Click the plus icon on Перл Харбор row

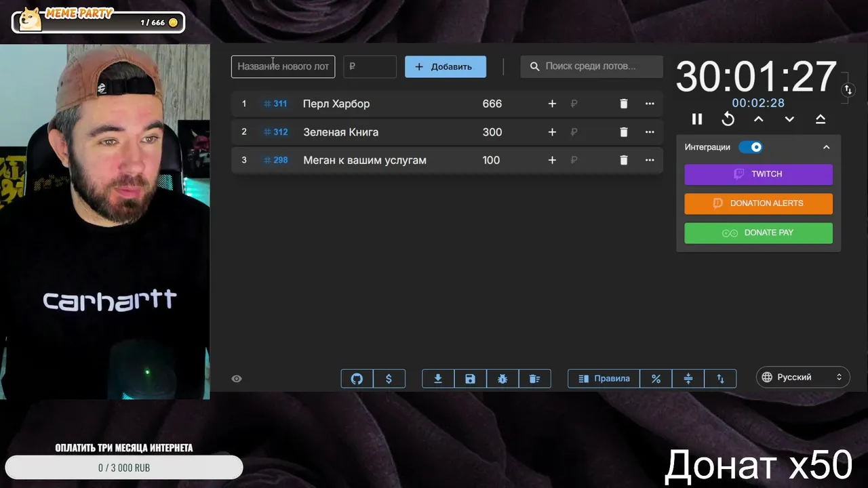click(552, 104)
